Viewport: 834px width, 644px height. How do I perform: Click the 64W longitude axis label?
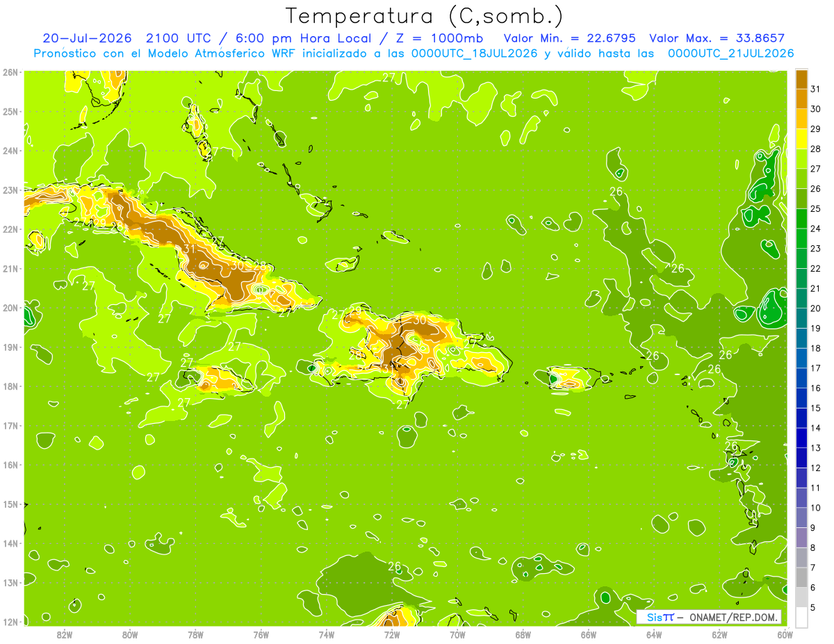[653, 634]
